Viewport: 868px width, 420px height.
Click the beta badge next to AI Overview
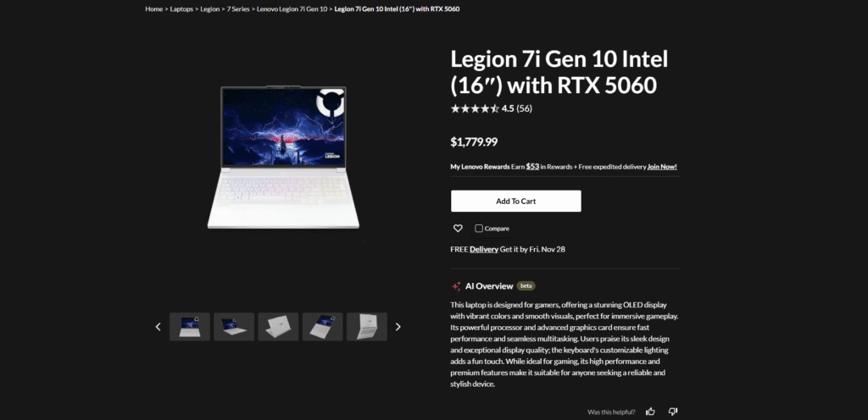[526, 286]
